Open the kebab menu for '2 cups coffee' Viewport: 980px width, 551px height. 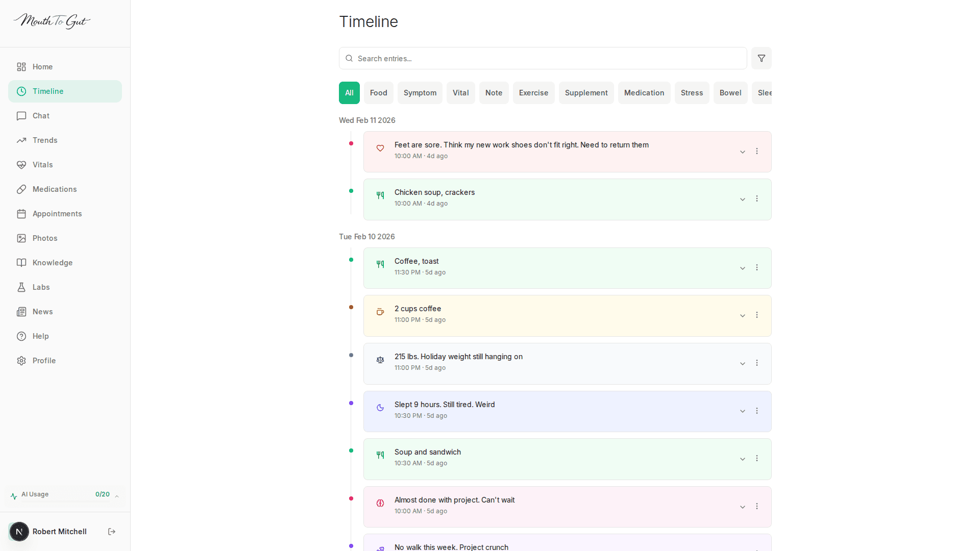[x=756, y=315]
